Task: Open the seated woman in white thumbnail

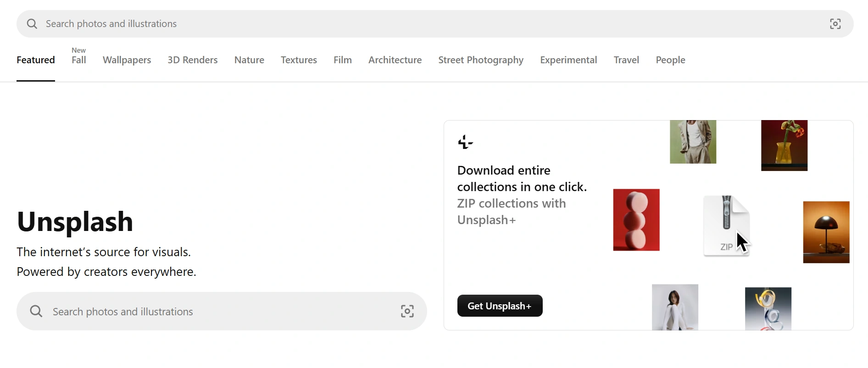Action: pyautogui.click(x=675, y=307)
